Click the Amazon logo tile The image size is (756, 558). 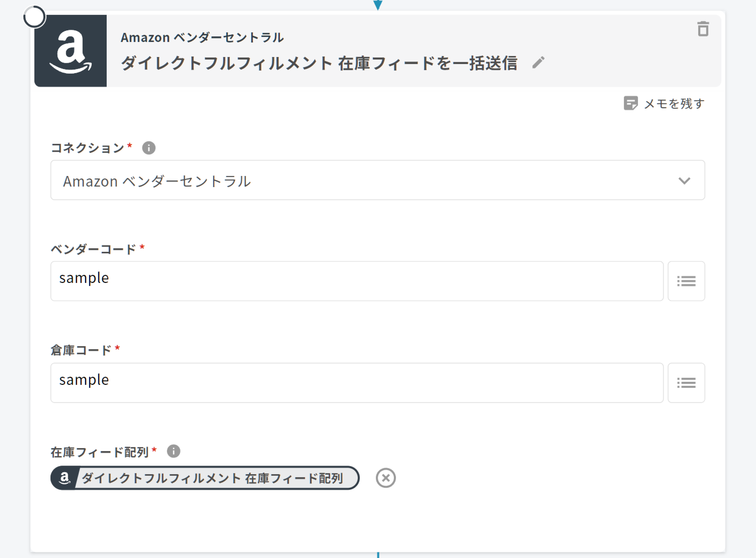[71, 51]
